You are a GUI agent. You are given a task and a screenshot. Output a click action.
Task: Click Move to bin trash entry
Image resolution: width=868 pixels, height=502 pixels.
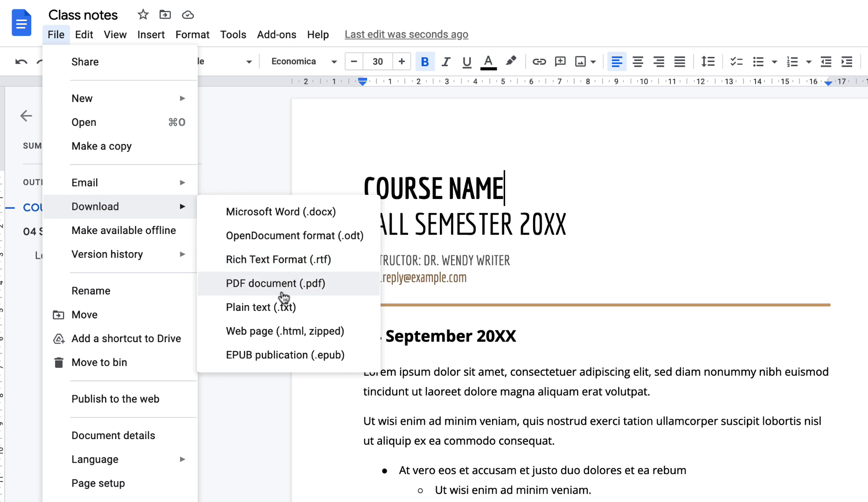(x=120, y=362)
